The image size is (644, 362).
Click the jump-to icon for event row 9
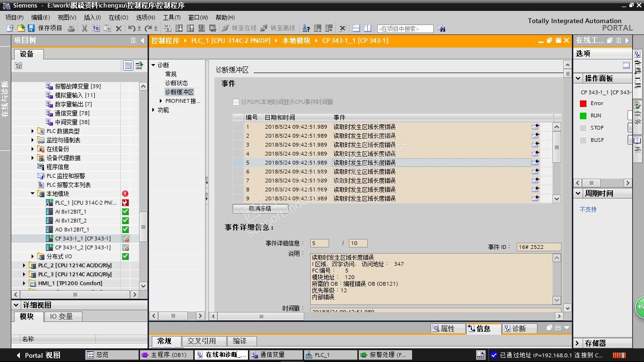coord(536,198)
